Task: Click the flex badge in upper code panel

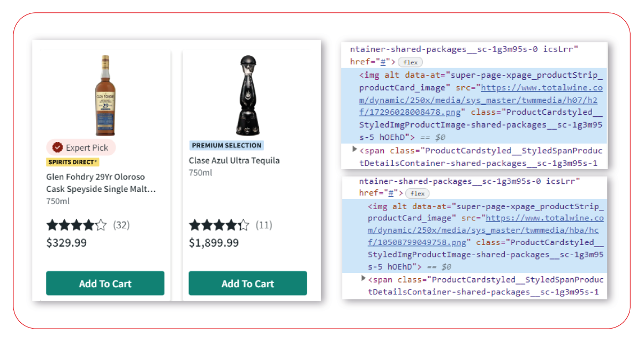Action: click(410, 63)
